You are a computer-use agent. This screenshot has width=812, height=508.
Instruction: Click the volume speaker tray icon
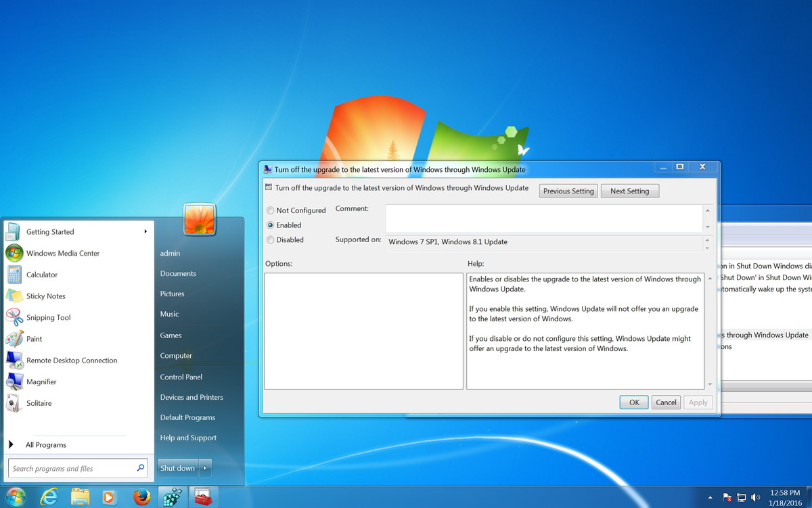coord(755,497)
